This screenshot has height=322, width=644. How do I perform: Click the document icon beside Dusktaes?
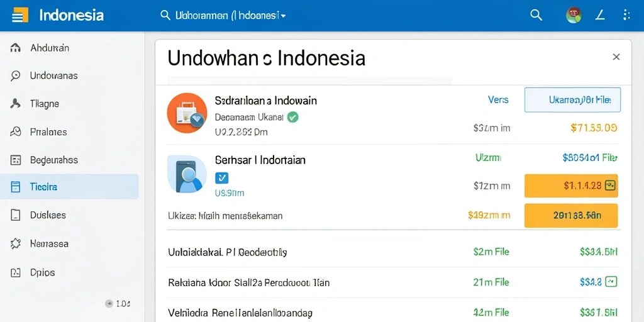point(15,215)
